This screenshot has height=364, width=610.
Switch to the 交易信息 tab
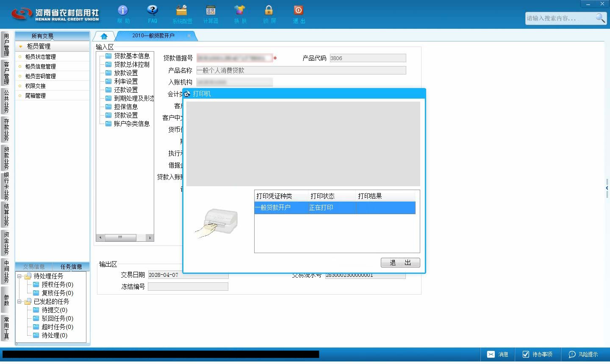point(34,267)
